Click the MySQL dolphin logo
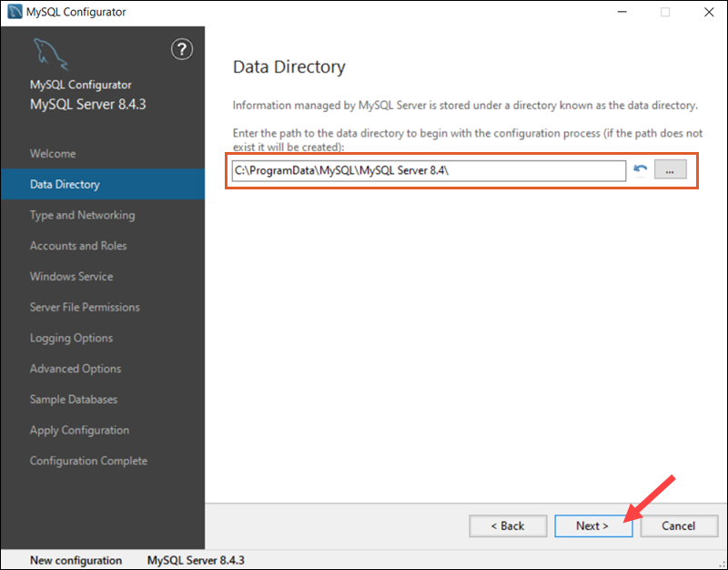728x570 pixels. (50, 53)
